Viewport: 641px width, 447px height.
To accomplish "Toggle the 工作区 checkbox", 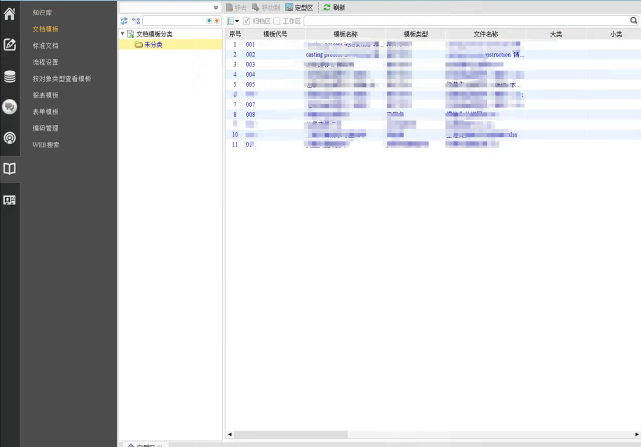I will (x=277, y=21).
